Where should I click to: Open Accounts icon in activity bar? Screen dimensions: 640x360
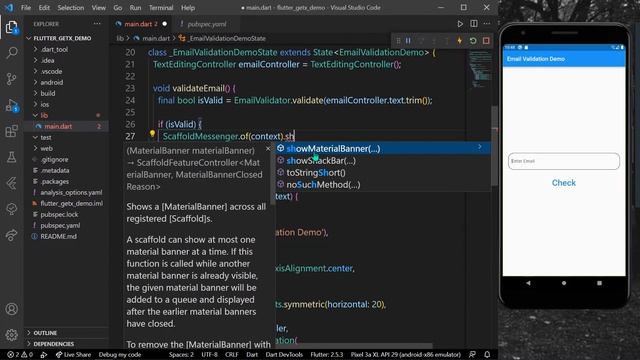click(11, 309)
